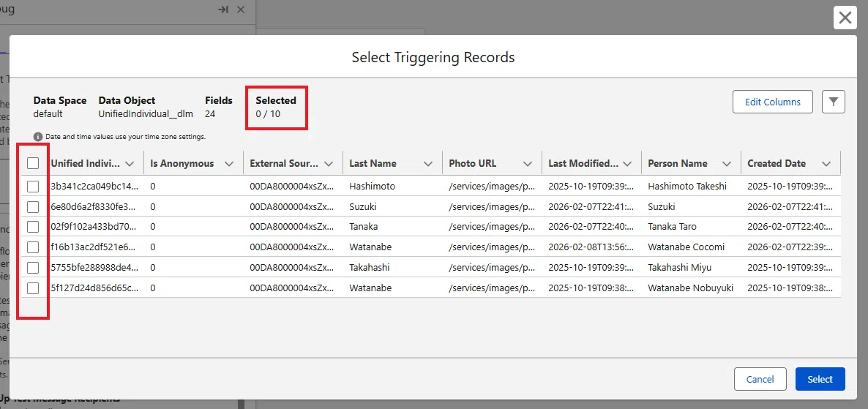The image size is (868, 409).
Task: Click the pin arrow icon in the background panel
Action: (223, 10)
